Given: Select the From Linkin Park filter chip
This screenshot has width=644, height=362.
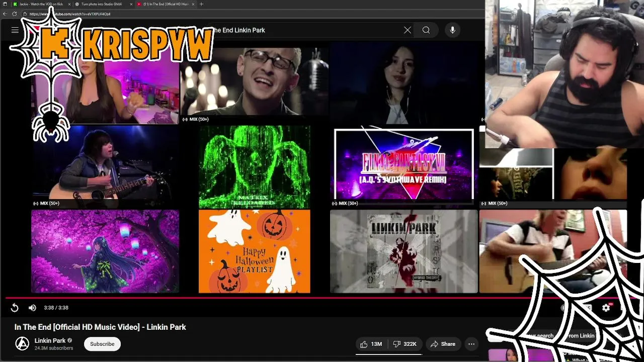Looking at the screenshot, I should 580,336.
